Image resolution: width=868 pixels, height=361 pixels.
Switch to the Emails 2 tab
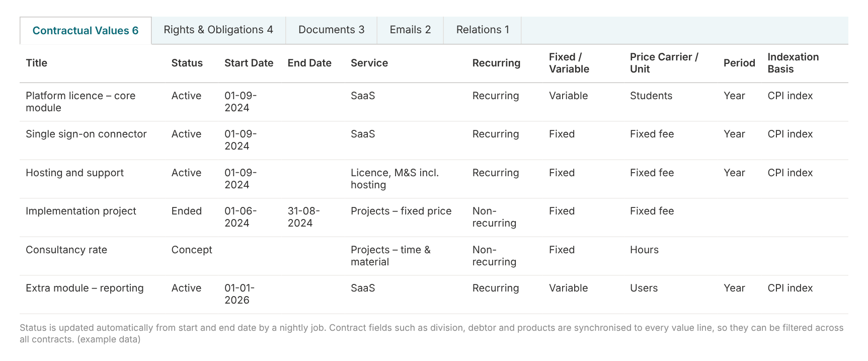click(410, 30)
